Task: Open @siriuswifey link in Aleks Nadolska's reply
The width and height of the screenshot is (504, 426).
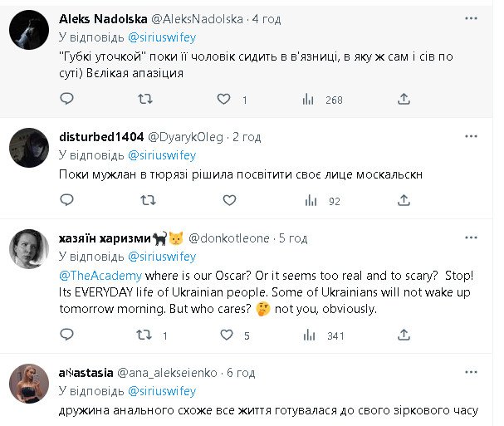Action: [162, 37]
